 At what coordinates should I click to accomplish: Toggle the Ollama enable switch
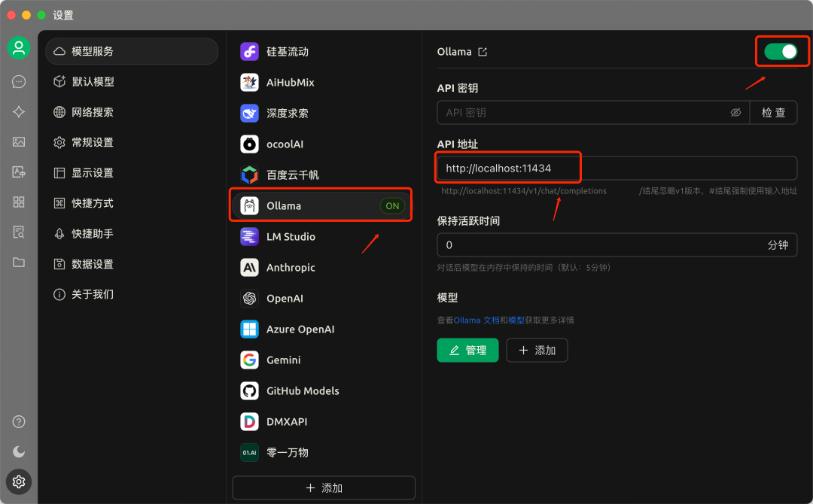781,52
